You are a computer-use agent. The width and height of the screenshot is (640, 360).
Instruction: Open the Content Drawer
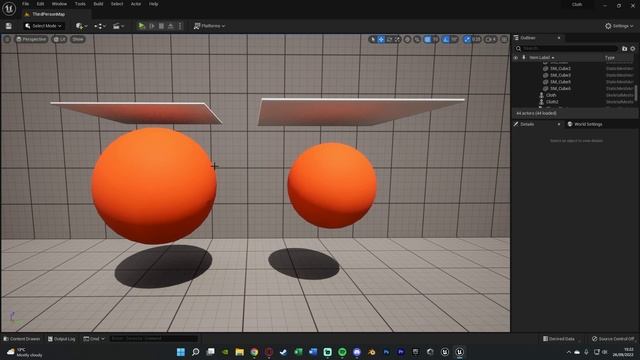(x=22, y=339)
